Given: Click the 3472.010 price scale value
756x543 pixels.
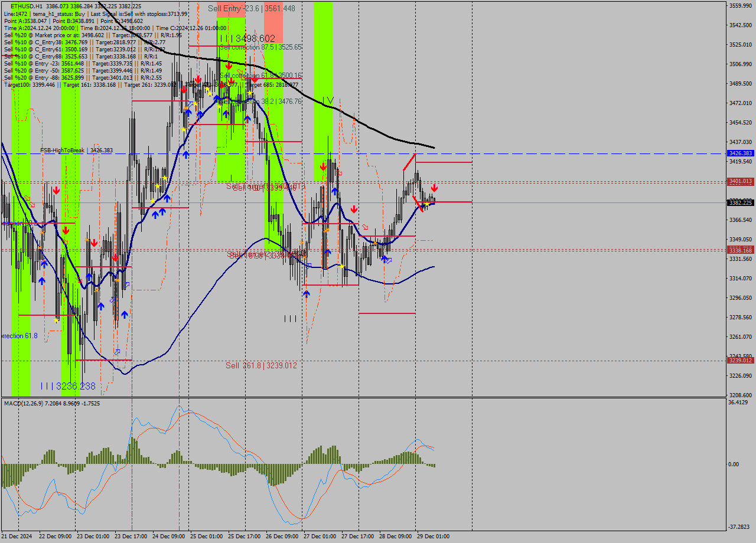Looking at the screenshot, I should click(740, 103).
